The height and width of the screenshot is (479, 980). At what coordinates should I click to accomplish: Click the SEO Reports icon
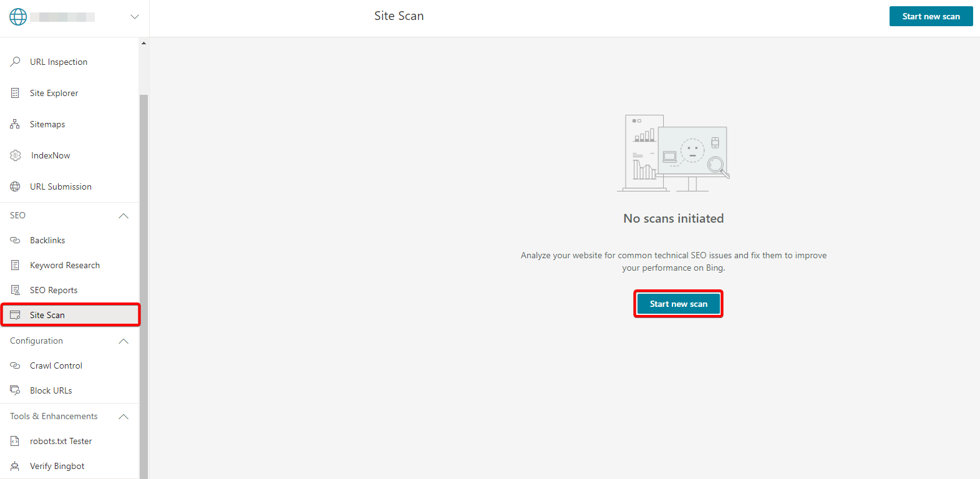[16, 290]
